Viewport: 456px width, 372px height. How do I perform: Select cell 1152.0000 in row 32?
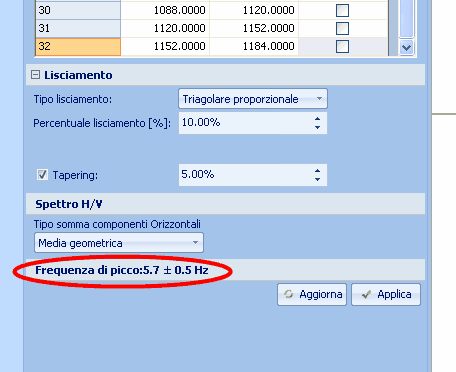click(165, 46)
